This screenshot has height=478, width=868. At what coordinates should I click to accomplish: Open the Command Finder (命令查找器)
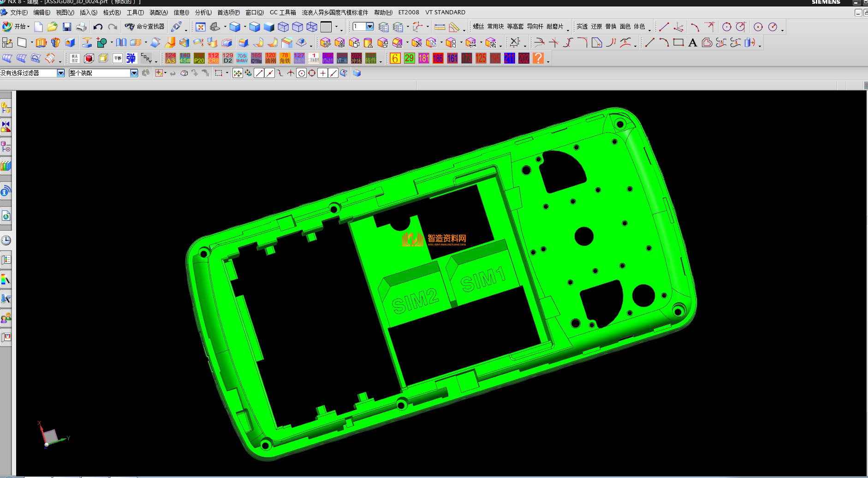145,27
